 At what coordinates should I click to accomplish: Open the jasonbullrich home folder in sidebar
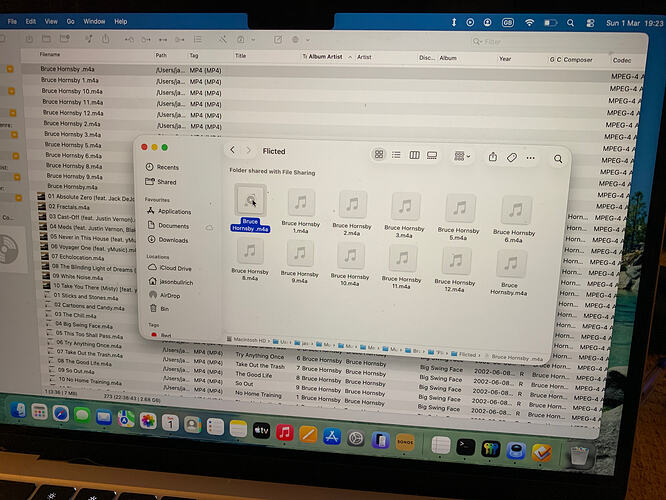[x=171, y=282]
